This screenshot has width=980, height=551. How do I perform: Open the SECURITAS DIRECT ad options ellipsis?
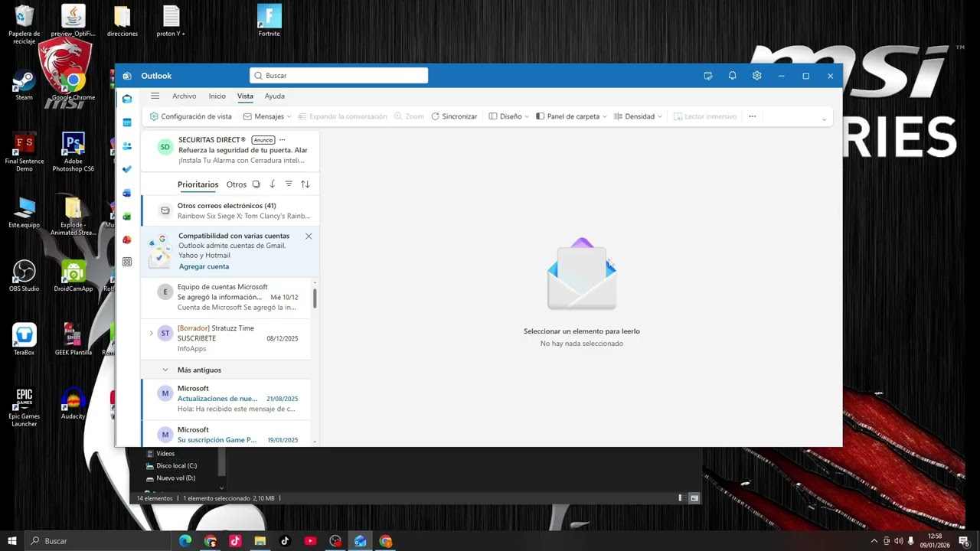coord(282,140)
